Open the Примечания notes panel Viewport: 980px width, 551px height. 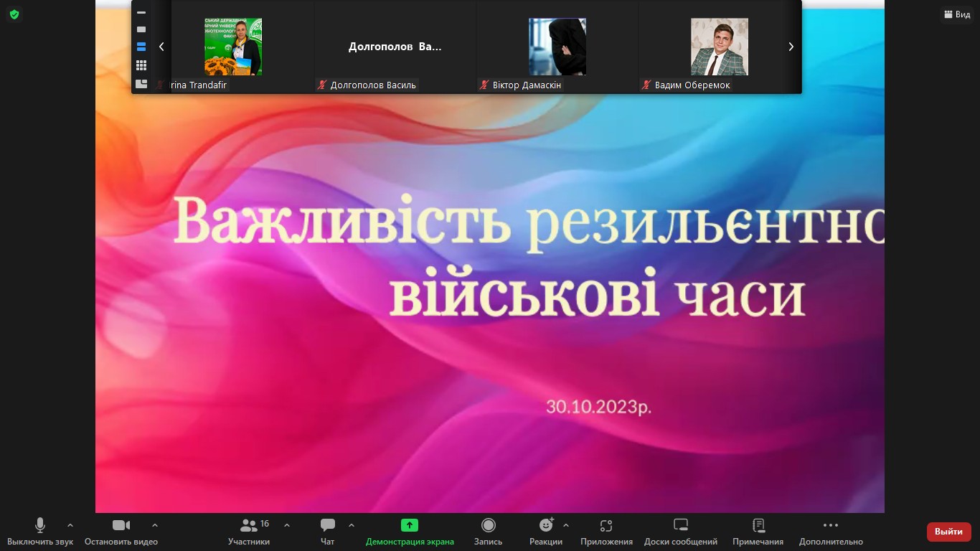758,532
